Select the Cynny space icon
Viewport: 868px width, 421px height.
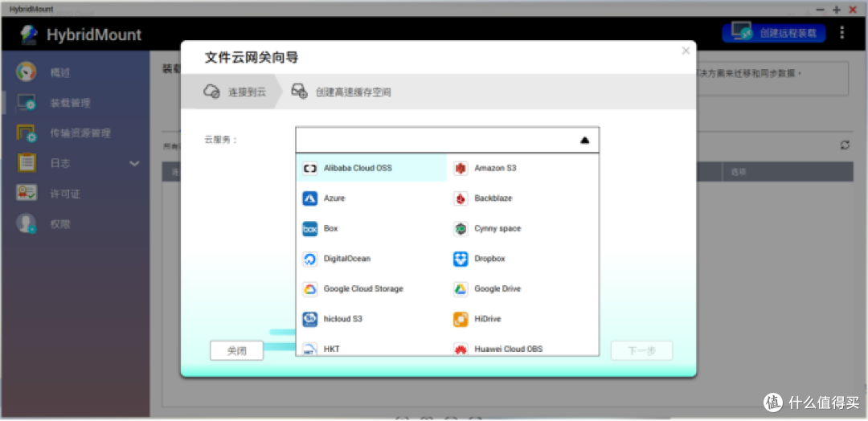coord(461,228)
